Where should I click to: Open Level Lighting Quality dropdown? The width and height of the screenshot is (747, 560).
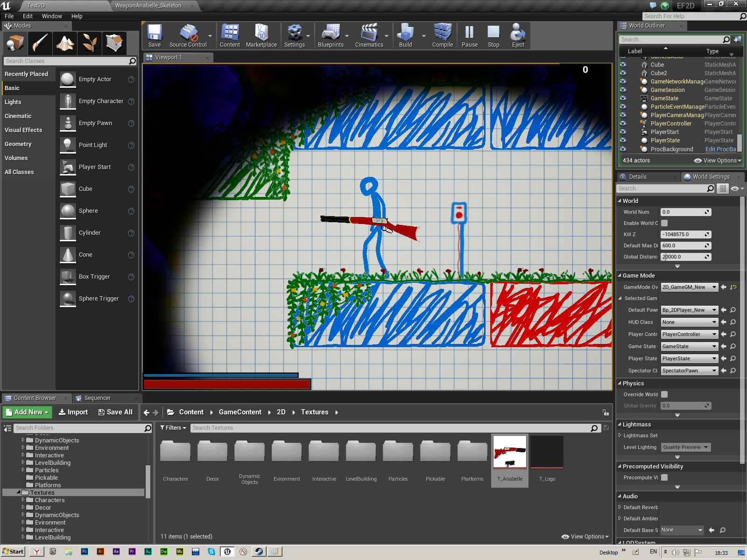click(x=685, y=447)
